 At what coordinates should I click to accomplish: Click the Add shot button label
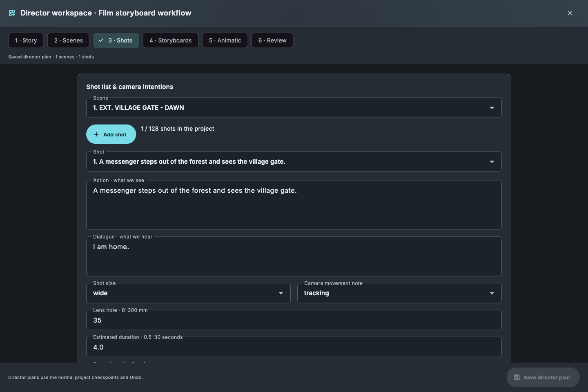point(115,134)
